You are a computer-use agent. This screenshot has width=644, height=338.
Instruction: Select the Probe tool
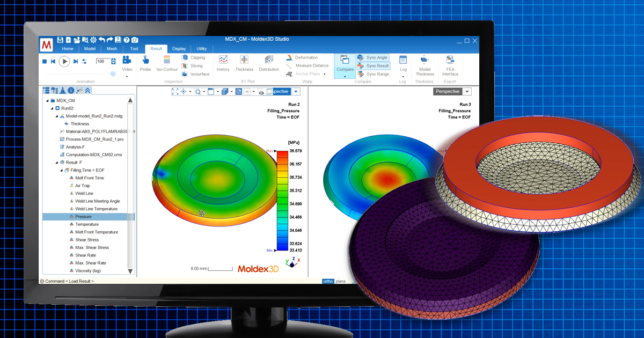coord(145,63)
